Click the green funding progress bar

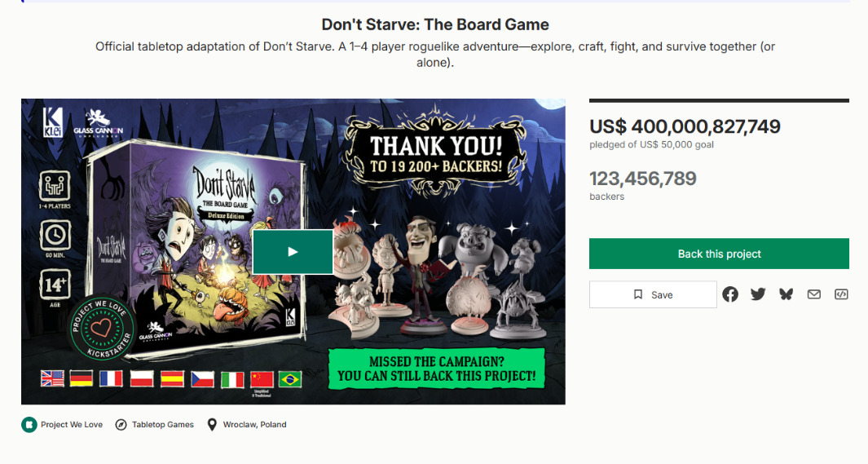click(719, 101)
